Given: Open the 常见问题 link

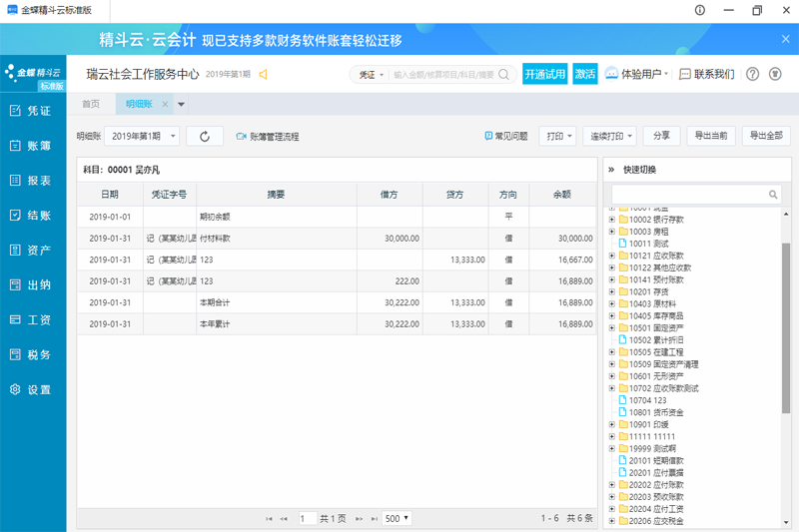Looking at the screenshot, I should [x=506, y=136].
